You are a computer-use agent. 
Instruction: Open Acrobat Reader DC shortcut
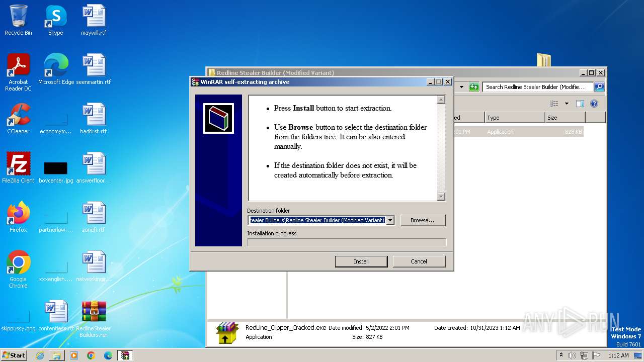tap(18, 72)
